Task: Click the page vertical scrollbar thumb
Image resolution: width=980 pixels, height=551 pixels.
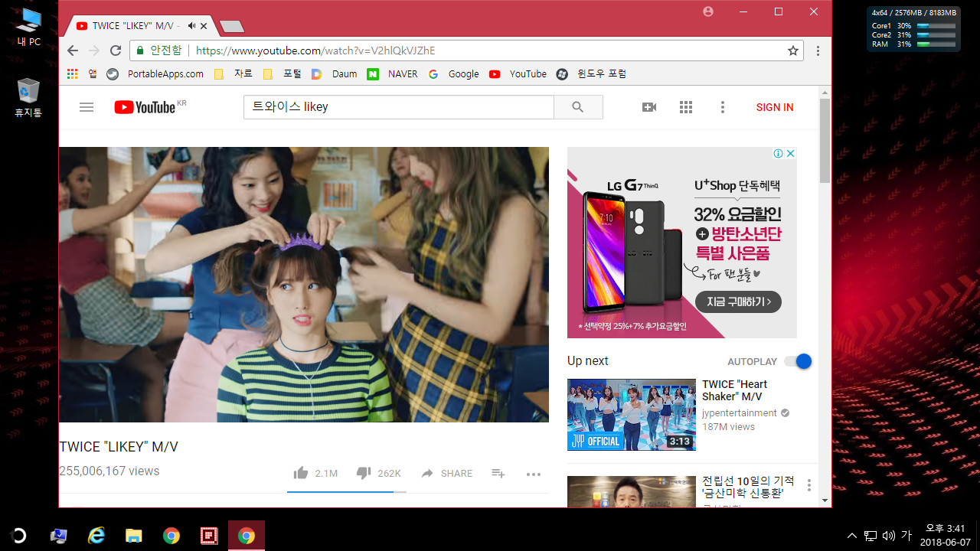Action: 825,140
